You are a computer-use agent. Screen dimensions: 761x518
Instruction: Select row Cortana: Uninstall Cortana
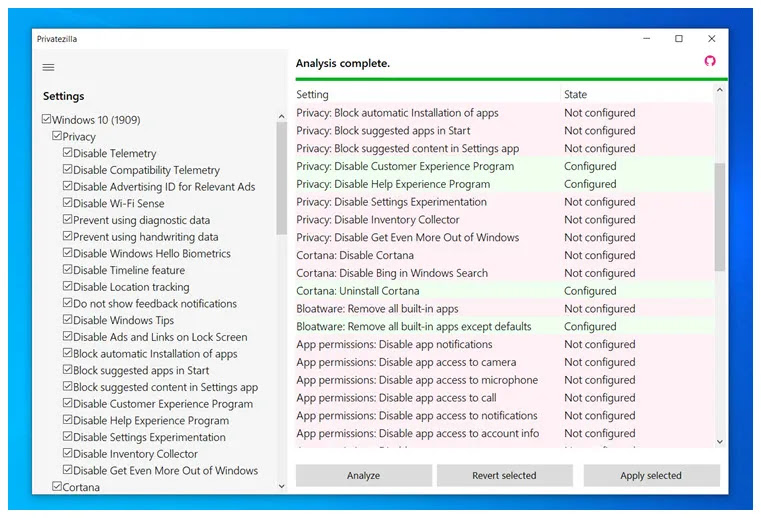(505, 291)
